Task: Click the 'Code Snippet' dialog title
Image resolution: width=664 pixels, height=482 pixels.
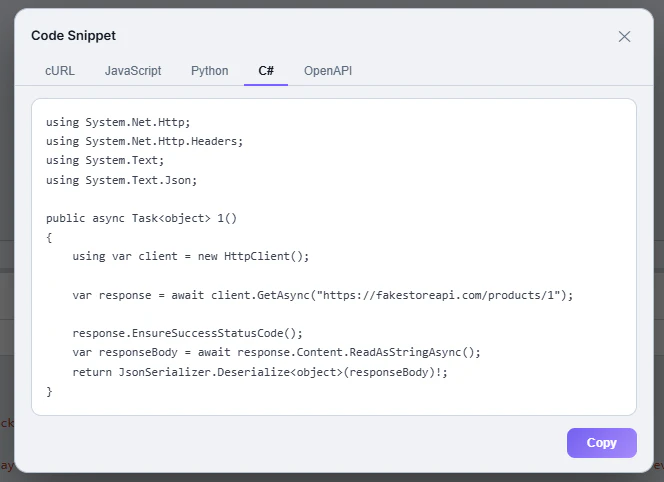Action: (x=73, y=36)
